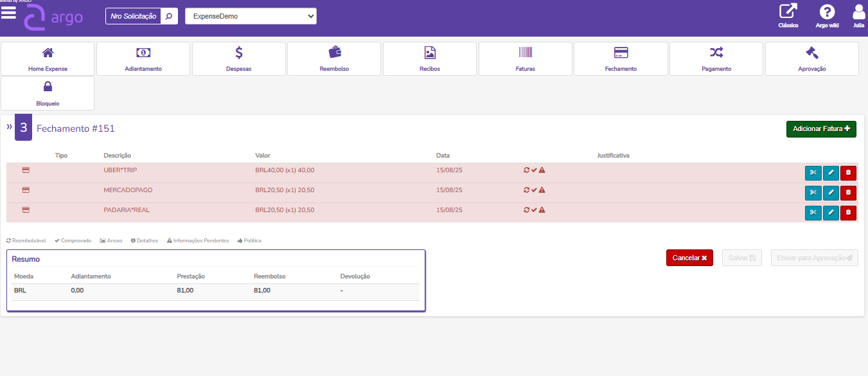Screen dimensions: 868x376
Task: Open the Despesas section
Action: click(x=238, y=59)
